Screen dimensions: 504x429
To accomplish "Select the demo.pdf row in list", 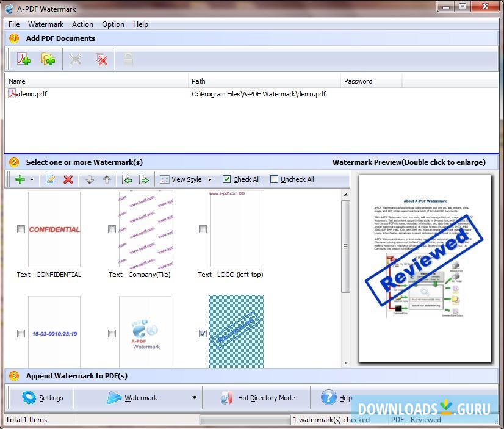I will 251,94.
